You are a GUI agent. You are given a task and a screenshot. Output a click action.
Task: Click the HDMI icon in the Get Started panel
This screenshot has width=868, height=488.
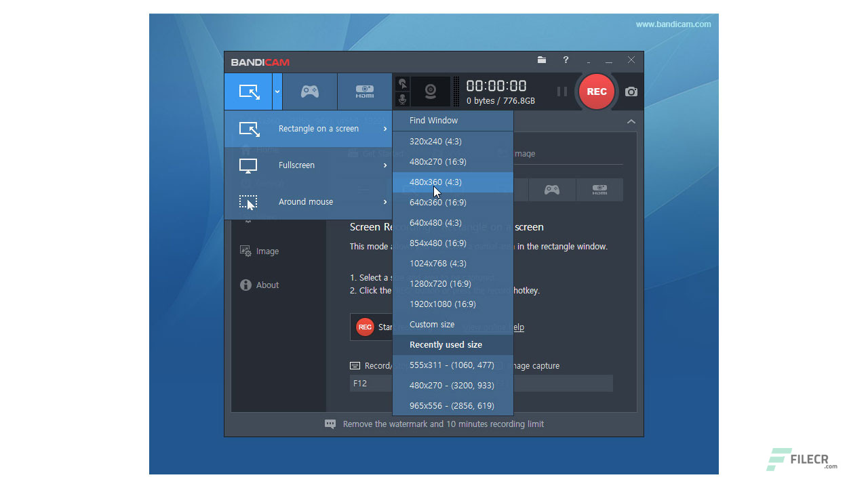click(x=599, y=190)
